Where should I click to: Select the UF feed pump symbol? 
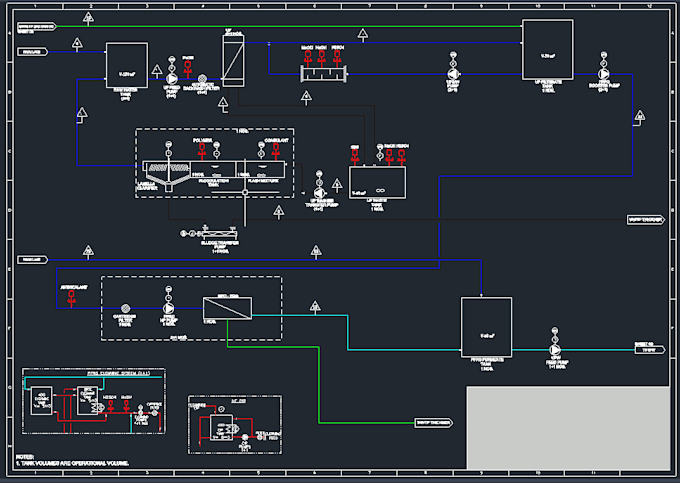click(x=172, y=79)
